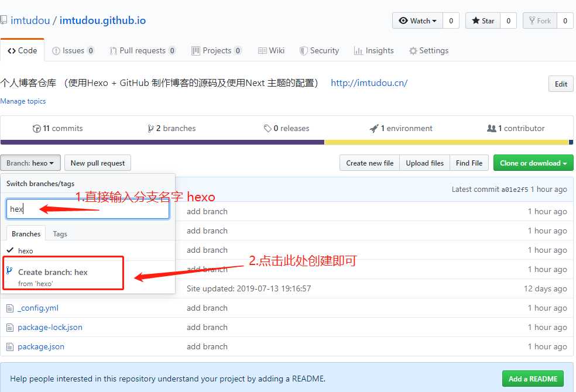Click the history clock icon beside 11 commits

tap(36, 129)
